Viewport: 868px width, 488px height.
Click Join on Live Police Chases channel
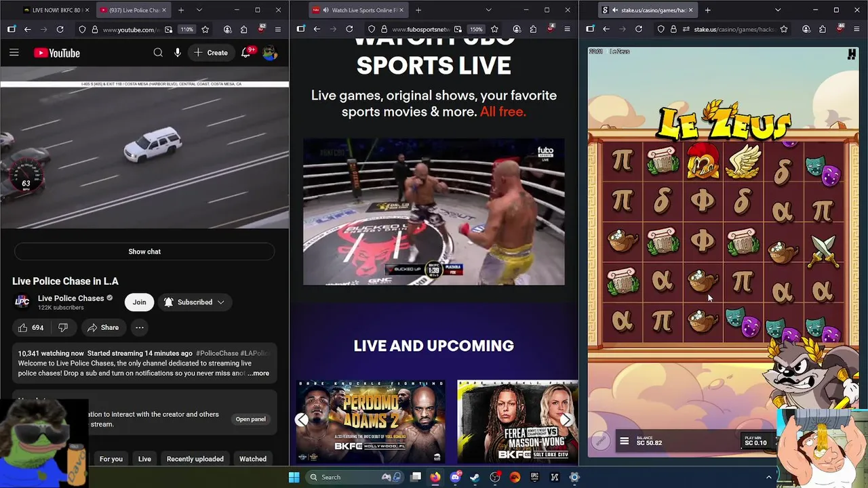click(x=139, y=302)
